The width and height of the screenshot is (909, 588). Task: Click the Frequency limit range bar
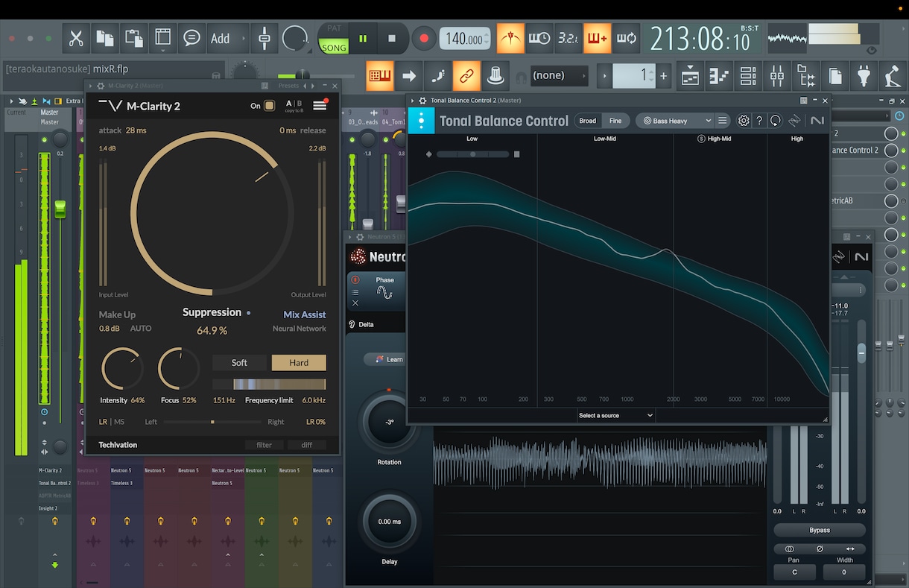[x=269, y=385]
